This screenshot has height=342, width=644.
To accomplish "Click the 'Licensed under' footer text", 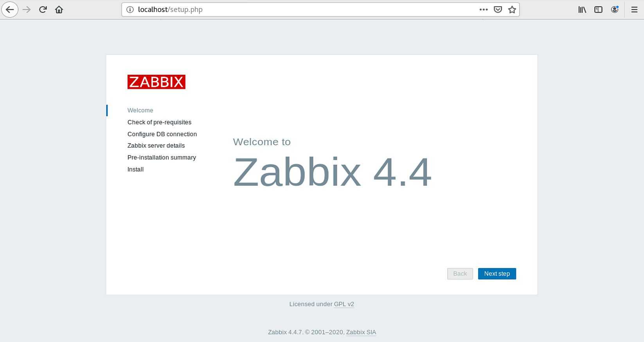I will (311, 304).
